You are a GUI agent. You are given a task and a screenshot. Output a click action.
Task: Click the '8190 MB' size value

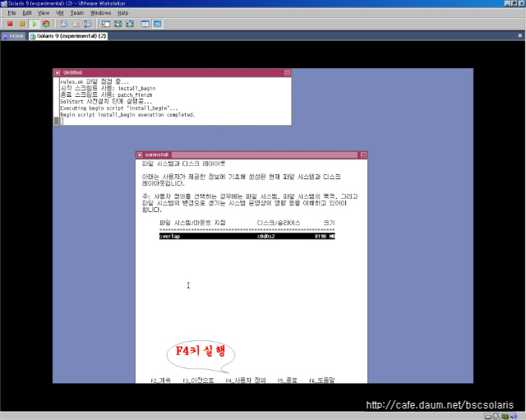click(325, 236)
